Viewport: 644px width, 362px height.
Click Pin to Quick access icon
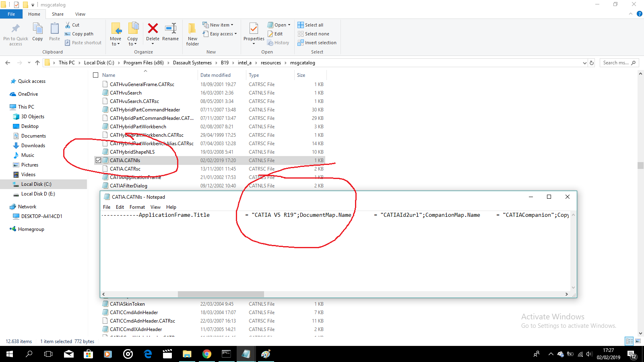pos(16,29)
